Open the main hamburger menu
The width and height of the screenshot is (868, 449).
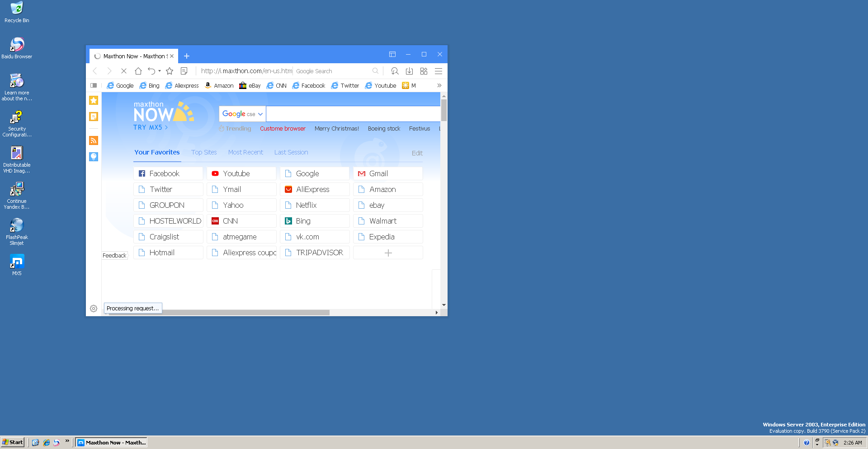point(438,71)
